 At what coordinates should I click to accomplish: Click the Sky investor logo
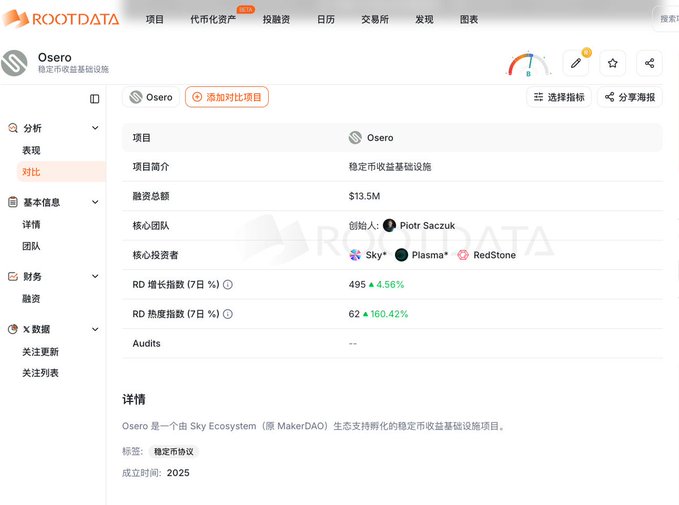[x=355, y=255]
